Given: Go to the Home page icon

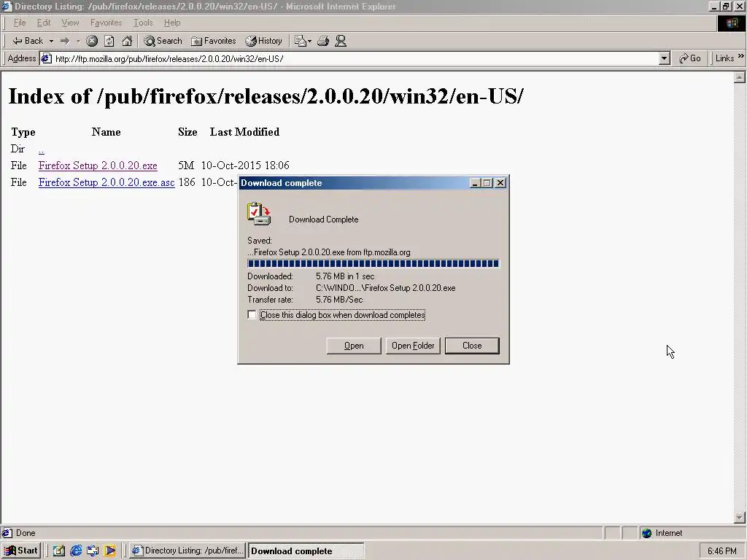Looking at the screenshot, I should pos(127,41).
